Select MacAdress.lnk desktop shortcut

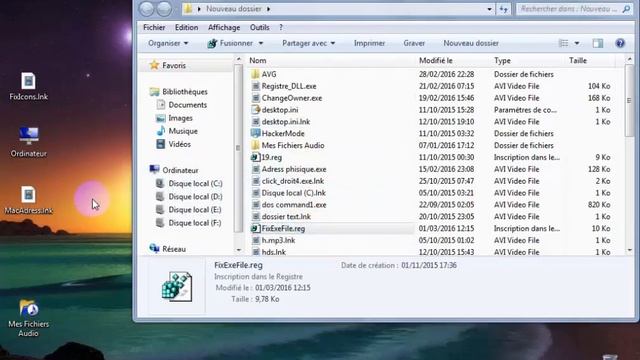click(x=29, y=200)
